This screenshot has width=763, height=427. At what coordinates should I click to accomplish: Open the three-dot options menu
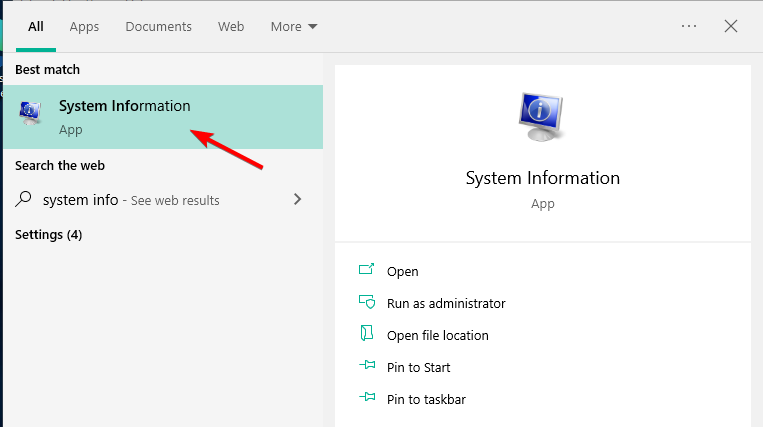point(689,26)
